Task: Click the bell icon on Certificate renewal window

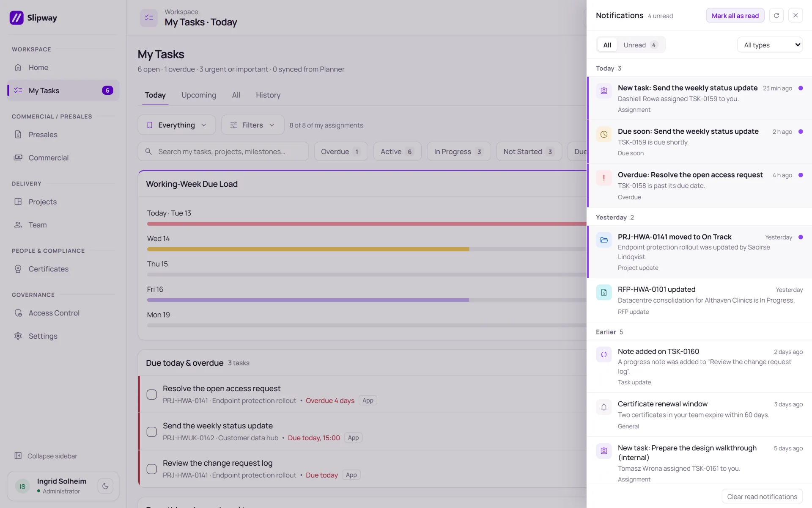Action: click(604, 407)
